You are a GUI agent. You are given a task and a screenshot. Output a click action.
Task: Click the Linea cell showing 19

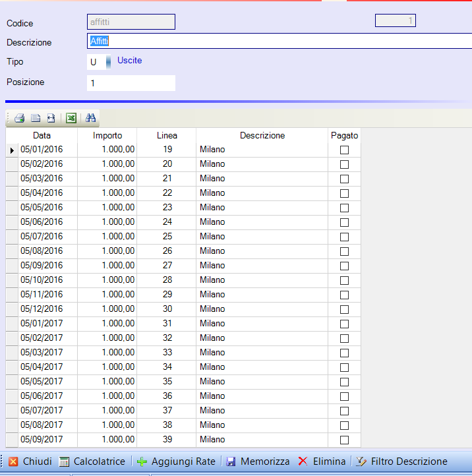(x=167, y=150)
